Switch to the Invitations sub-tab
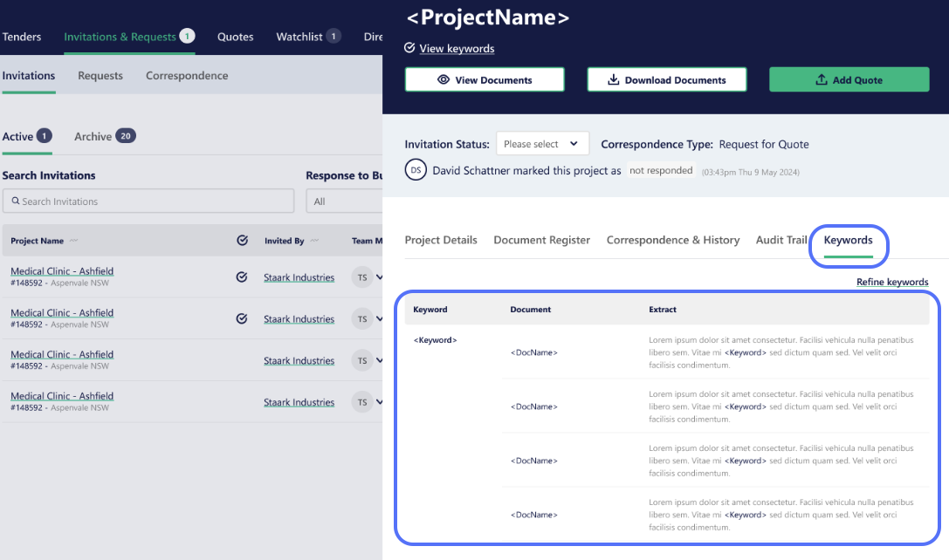Viewport: 949px width, 560px height. point(29,76)
